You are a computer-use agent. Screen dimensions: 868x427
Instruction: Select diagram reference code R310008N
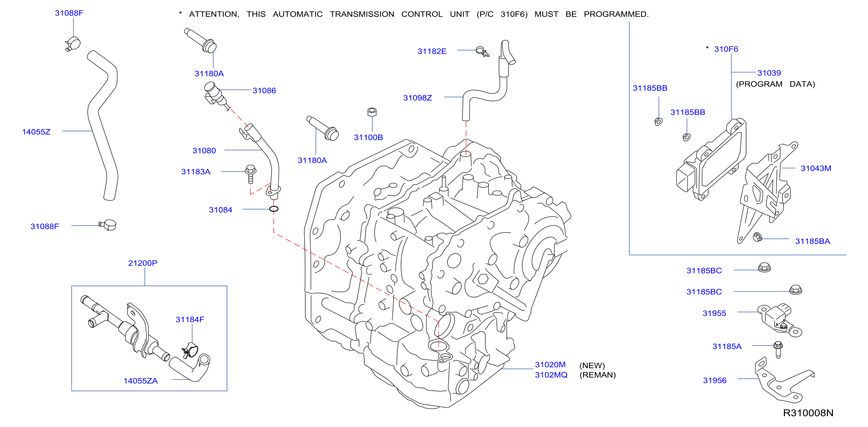click(x=808, y=413)
